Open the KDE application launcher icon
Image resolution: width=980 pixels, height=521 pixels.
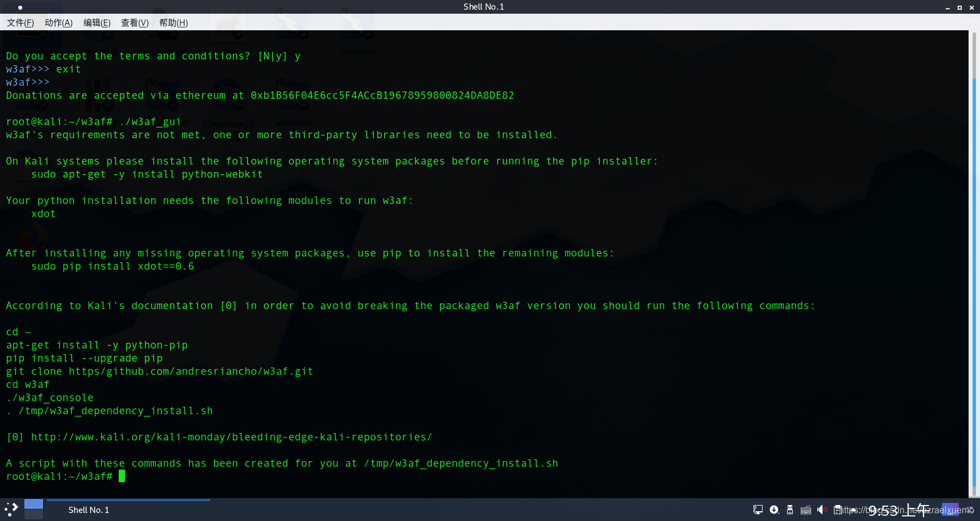click(11, 510)
